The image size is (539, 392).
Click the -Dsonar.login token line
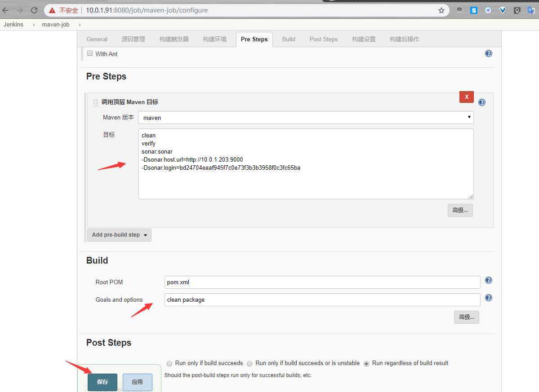(x=221, y=168)
